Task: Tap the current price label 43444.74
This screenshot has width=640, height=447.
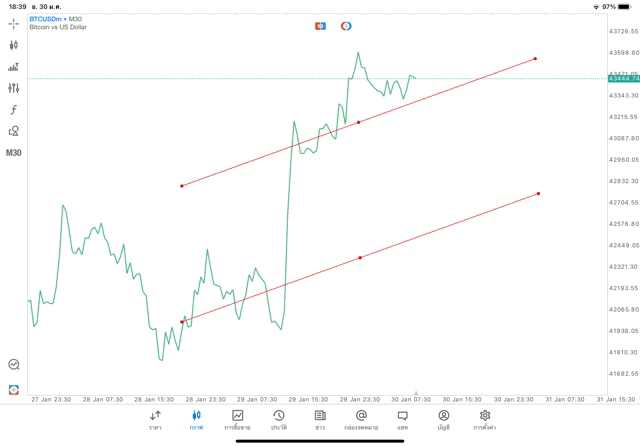Action: (622, 78)
